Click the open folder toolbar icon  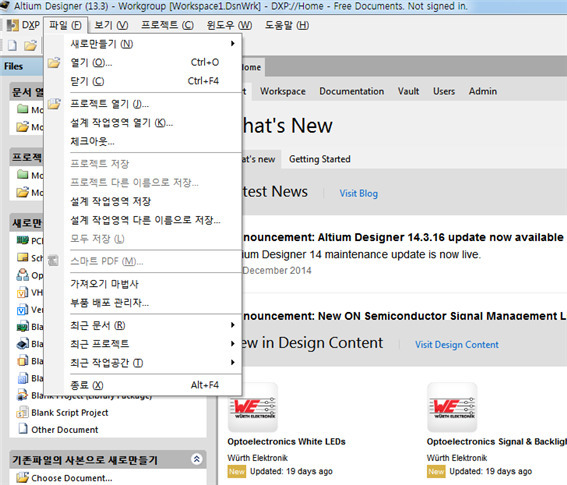pyautogui.click(x=30, y=45)
